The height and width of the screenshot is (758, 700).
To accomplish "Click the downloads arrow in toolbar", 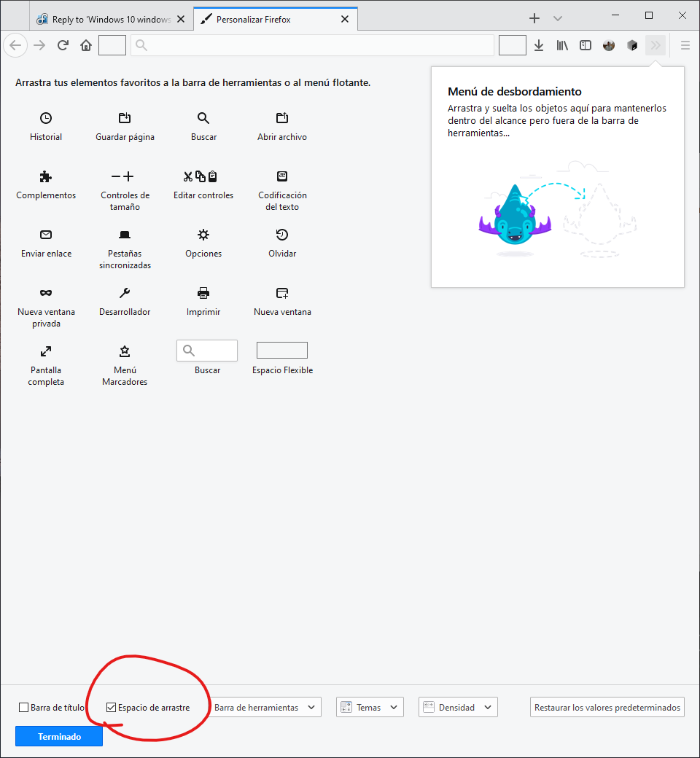I will [x=538, y=45].
